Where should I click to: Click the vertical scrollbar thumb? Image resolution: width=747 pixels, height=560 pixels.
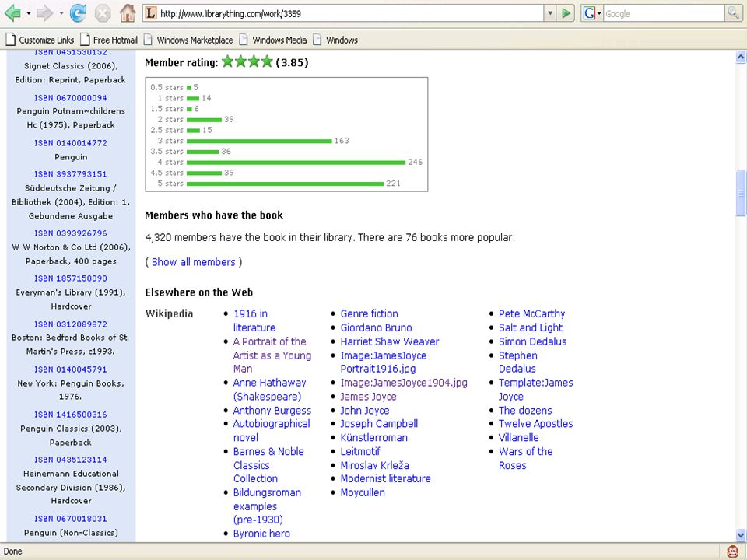pyautogui.click(x=741, y=193)
